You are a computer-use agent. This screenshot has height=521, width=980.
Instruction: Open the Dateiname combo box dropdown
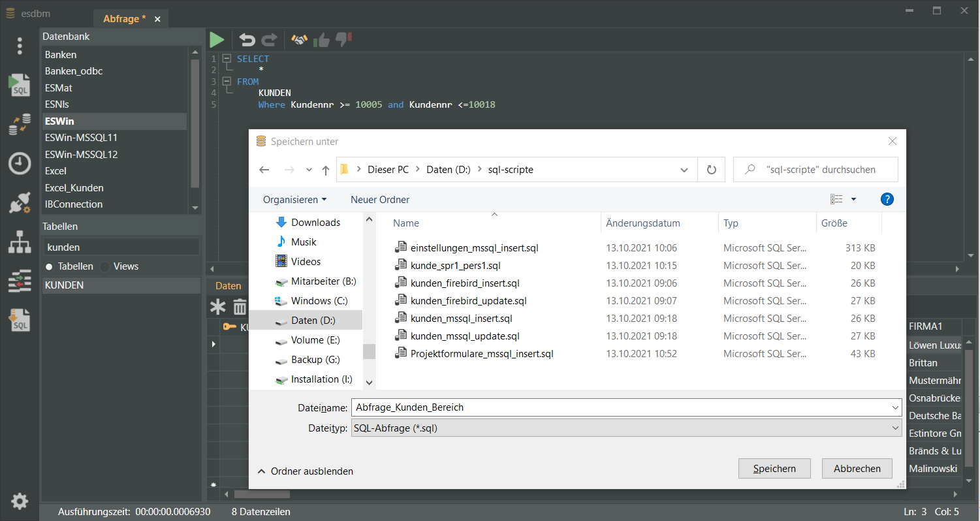tap(895, 407)
